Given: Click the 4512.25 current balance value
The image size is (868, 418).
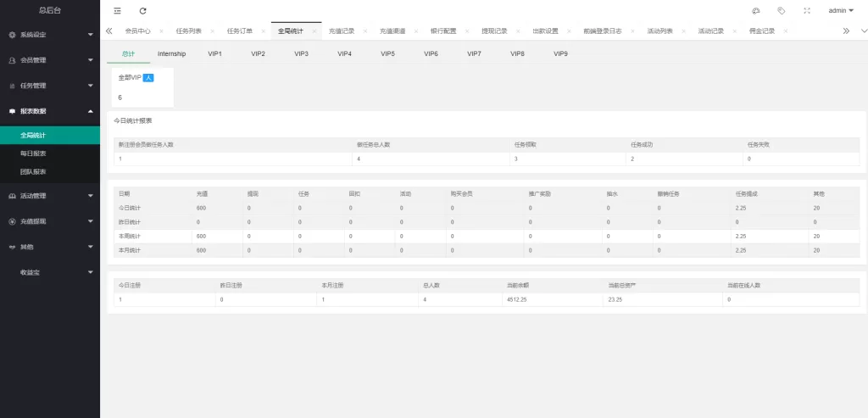Looking at the screenshot, I should coord(518,299).
